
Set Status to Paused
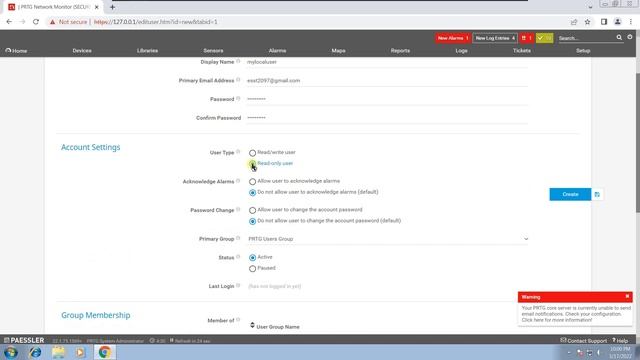point(252,269)
